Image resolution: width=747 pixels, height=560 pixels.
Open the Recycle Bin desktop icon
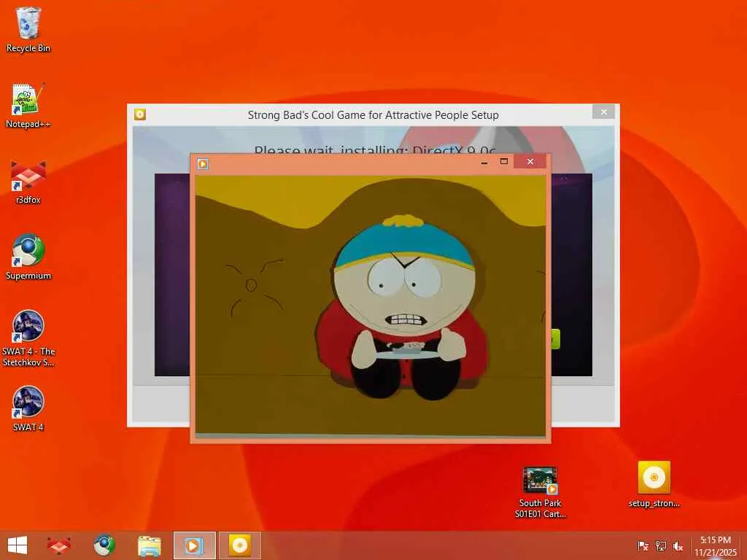[x=28, y=29]
